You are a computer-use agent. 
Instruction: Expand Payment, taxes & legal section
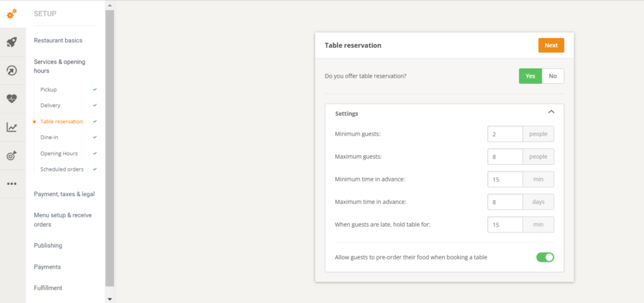64,194
